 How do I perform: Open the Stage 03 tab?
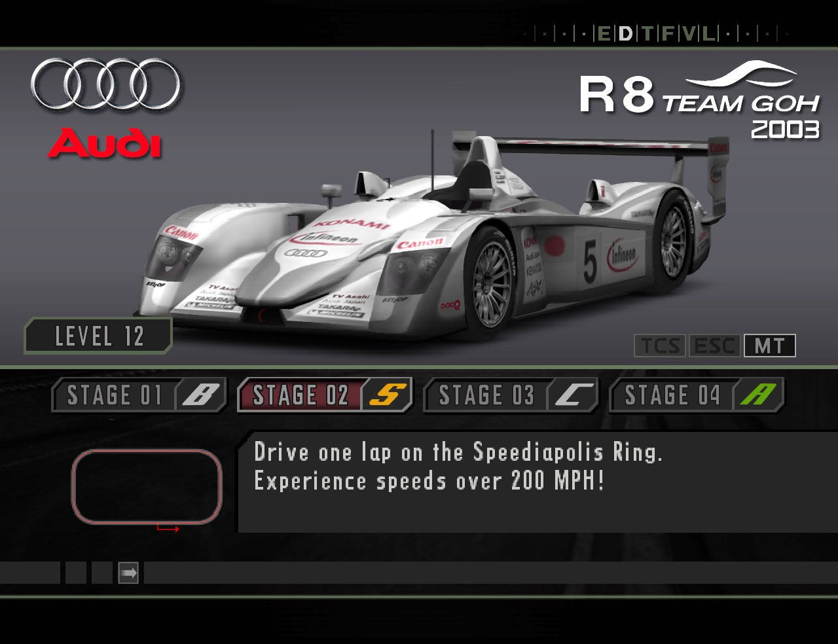511,395
